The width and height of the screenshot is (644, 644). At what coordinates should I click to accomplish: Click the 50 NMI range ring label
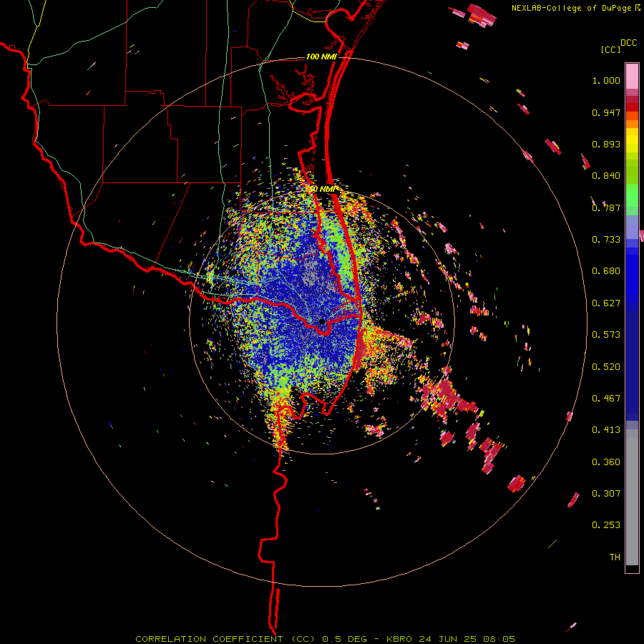click(x=323, y=189)
